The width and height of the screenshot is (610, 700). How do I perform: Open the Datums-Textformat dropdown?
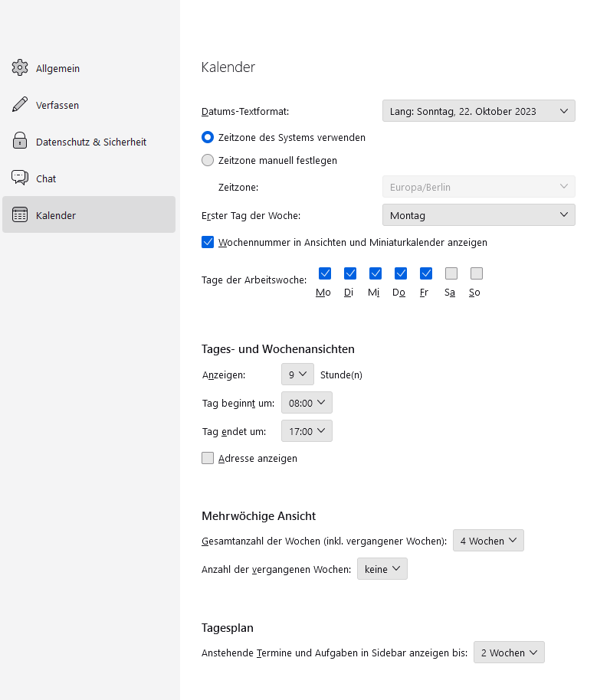(x=478, y=111)
